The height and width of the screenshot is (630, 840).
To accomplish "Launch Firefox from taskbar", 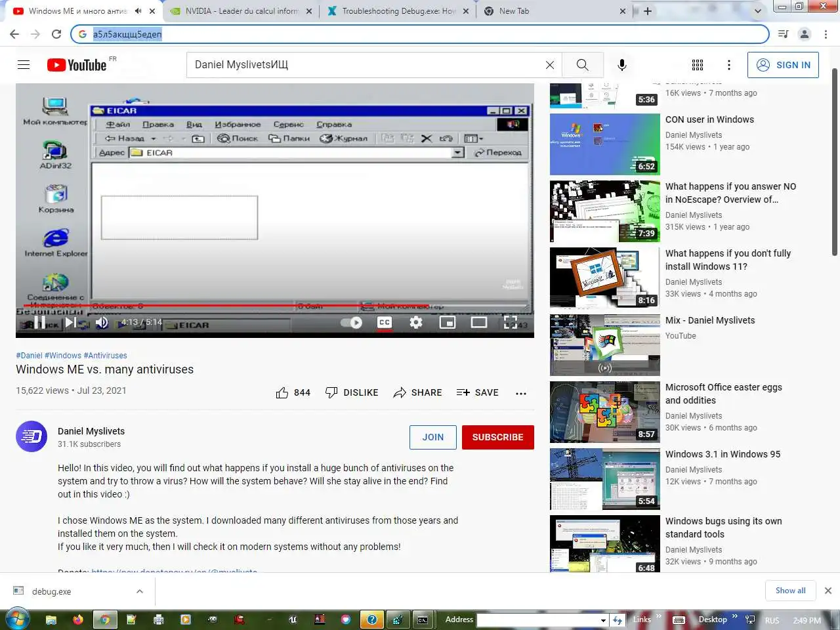I will 78,619.
